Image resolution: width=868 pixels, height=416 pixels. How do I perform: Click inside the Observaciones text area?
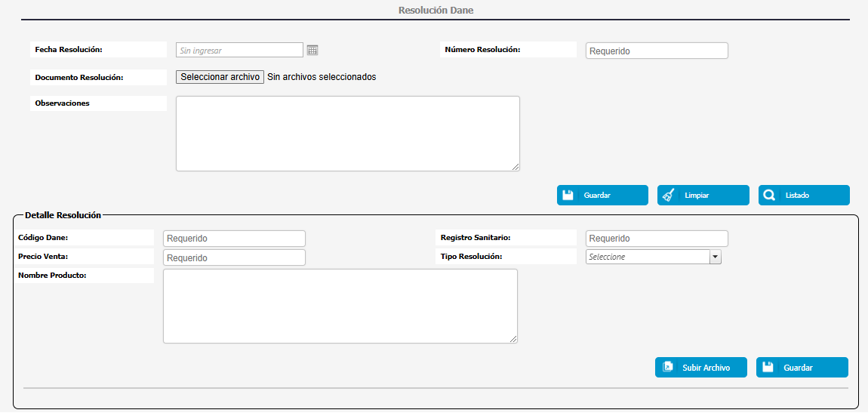(347, 134)
